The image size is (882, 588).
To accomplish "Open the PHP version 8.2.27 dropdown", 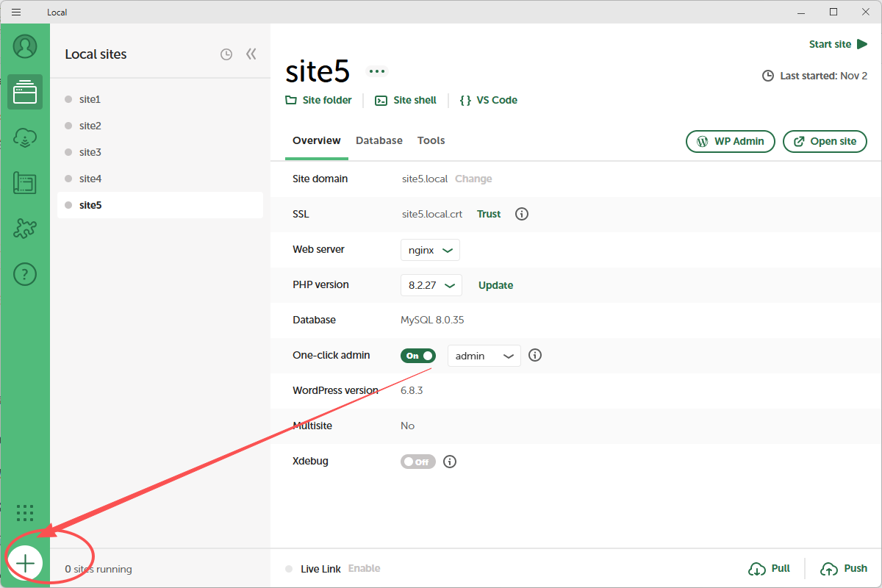I will [431, 285].
